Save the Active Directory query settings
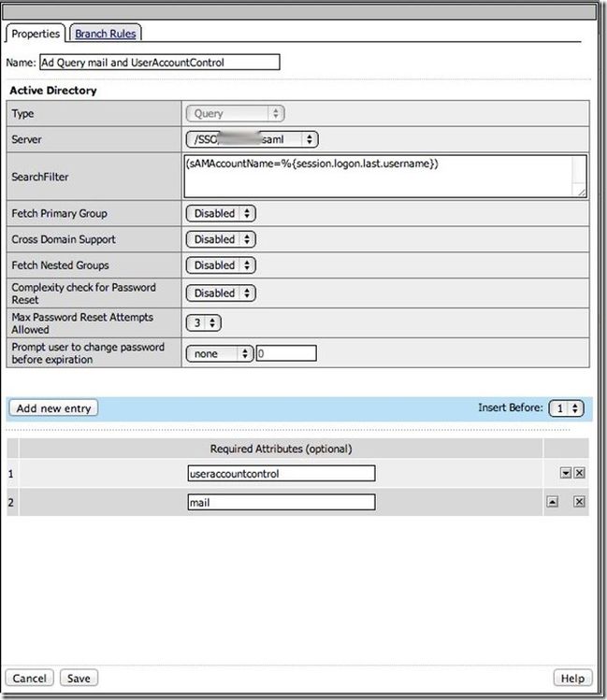The width and height of the screenshot is (607, 700). point(79,679)
